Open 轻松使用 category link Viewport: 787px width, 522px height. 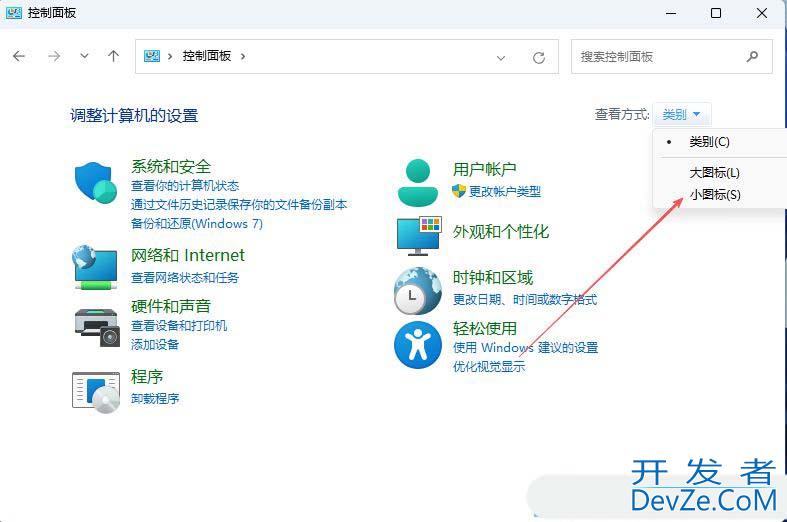tap(485, 328)
